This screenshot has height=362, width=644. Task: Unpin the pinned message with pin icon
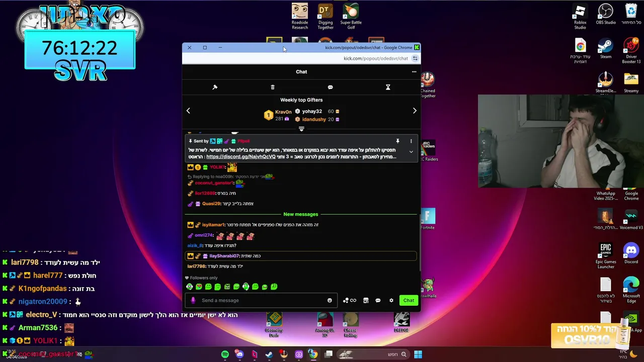(x=397, y=141)
